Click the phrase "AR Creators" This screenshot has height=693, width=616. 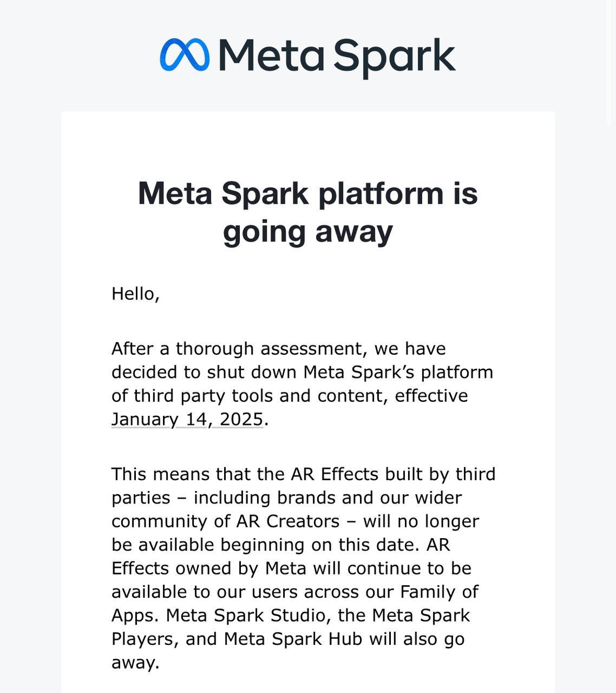[x=287, y=521]
